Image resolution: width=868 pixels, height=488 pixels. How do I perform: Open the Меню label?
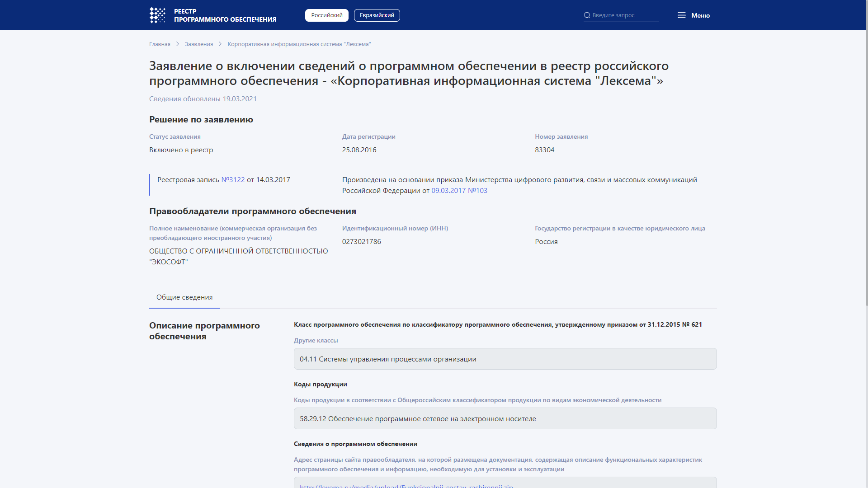[x=700, y=15]
